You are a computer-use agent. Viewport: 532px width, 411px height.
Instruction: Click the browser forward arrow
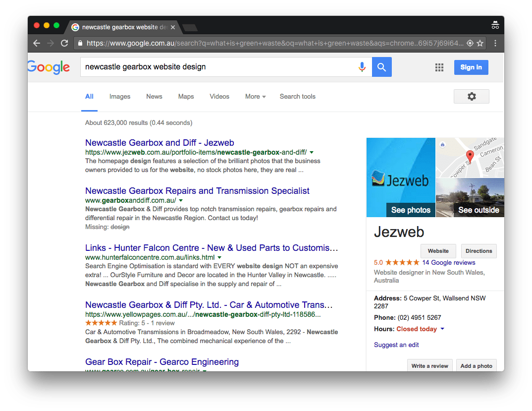[50, 43]
